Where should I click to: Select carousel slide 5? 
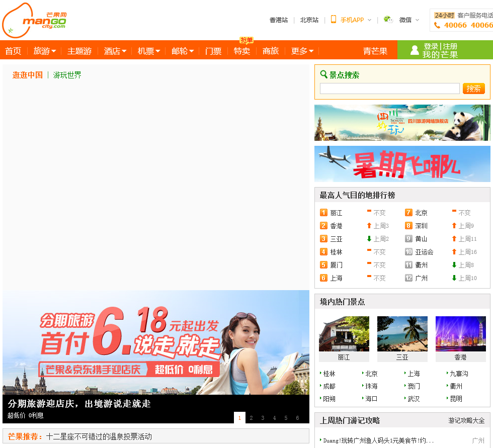[x=286, y=417]
